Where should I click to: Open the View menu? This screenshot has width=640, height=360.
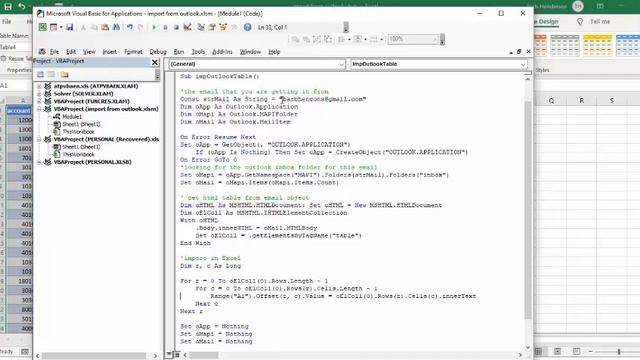[x=89, y=52]
